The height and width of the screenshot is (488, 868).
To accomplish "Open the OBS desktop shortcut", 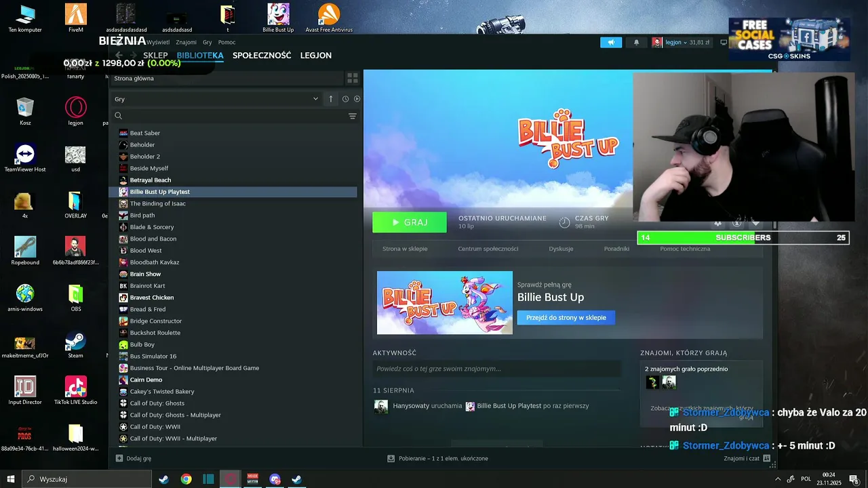I will 76,298.
